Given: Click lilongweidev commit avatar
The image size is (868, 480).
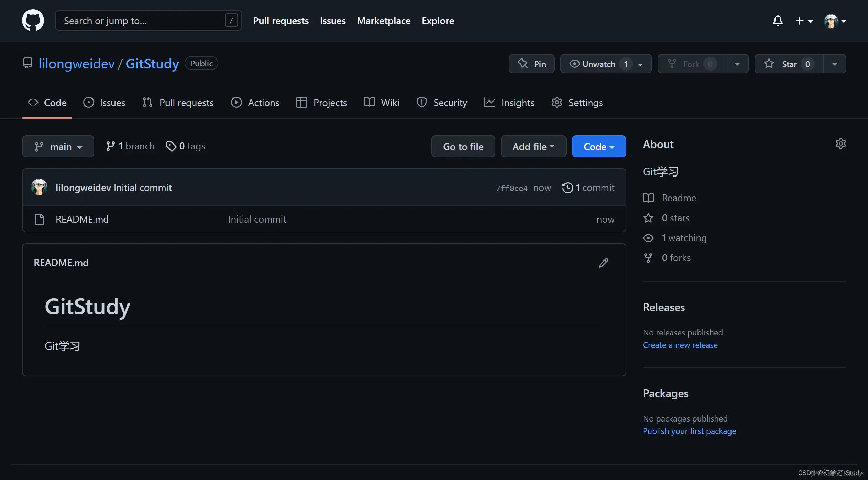Looking at the screenshot, I should pos(39,188).
